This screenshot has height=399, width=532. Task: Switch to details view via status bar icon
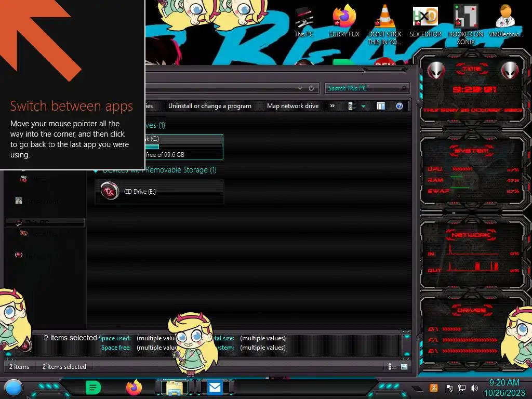pyautogui.click(x=390, y=366)
